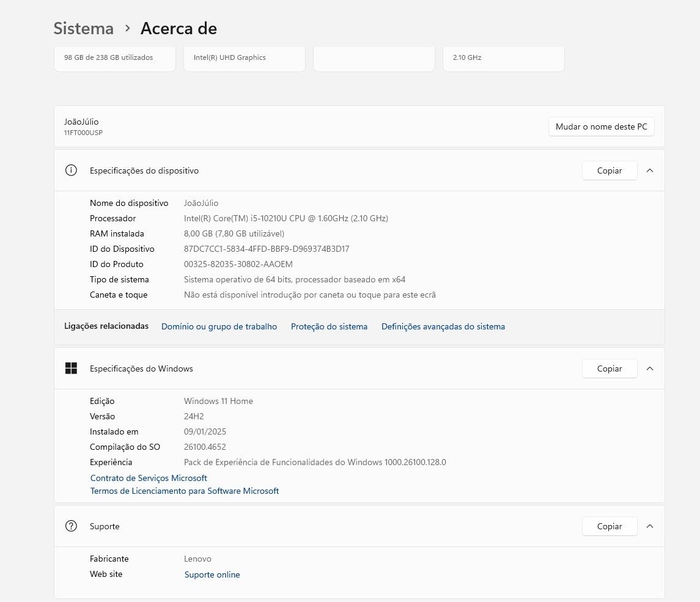Viewport: 700px width, 602px height.
Task: Select the Edição value Windows 11 Home
Action: tap(218, 401)
